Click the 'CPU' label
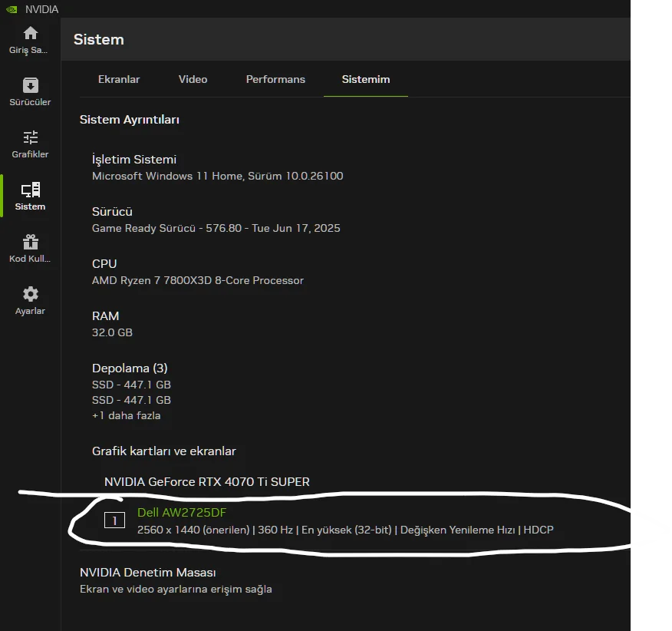The height and width of the screenshot is (631, 672). [x=104, y=264]
